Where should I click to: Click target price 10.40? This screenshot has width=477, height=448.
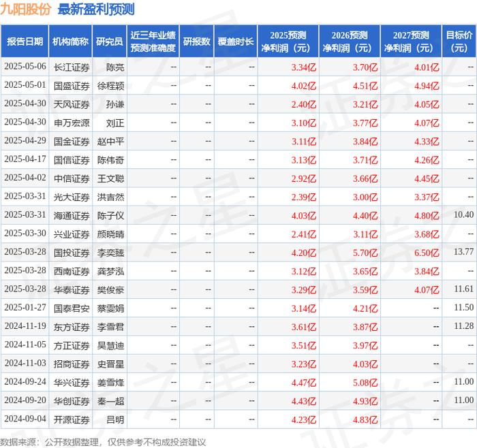463,215
